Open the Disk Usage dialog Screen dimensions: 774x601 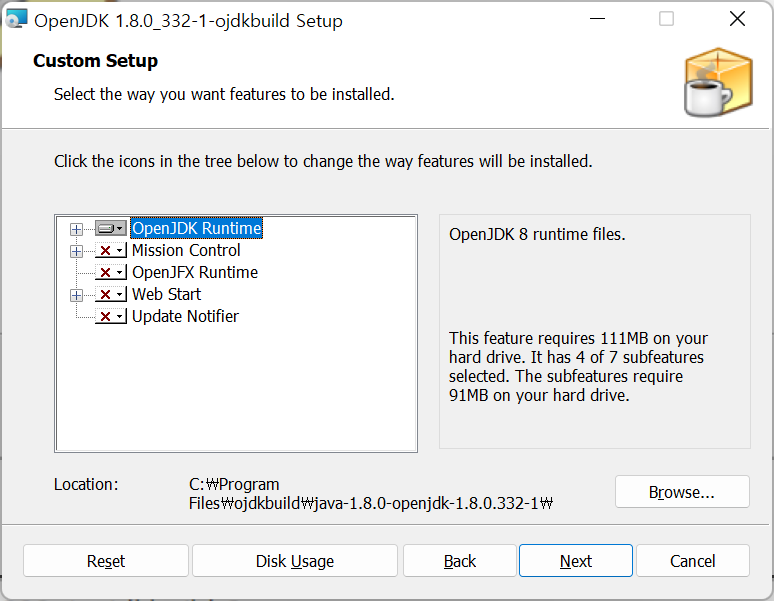point(295,561)
